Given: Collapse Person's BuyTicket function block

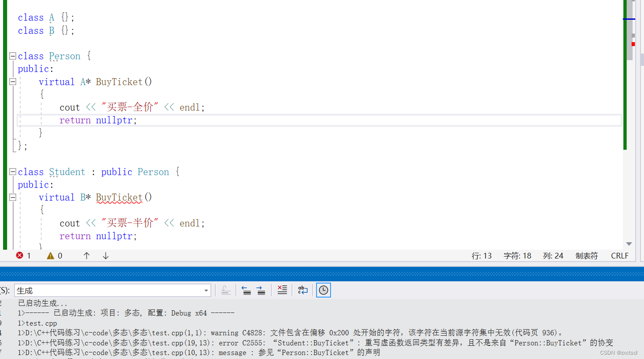Looking at the screenshot, I should [13, 82].
